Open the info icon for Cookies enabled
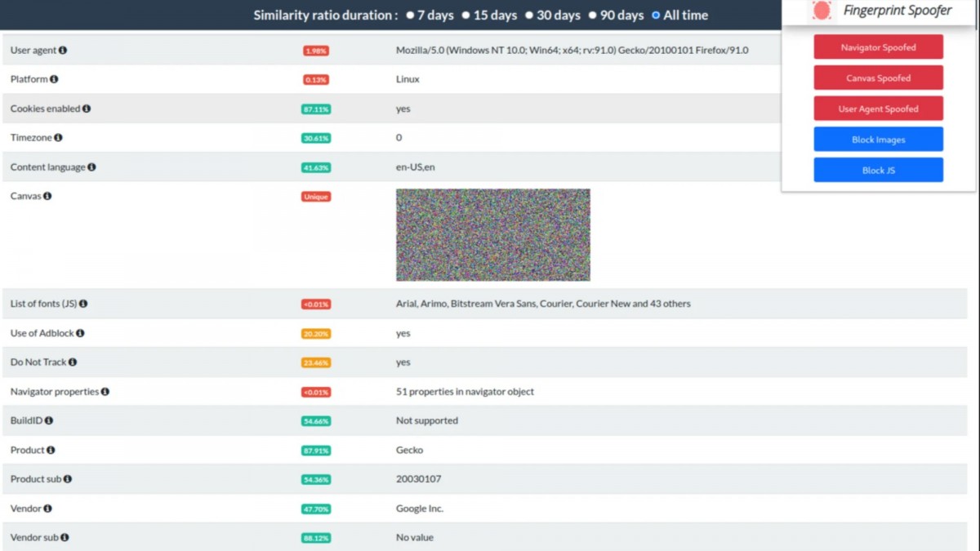980x551 pixels. (x=87, y=109)
